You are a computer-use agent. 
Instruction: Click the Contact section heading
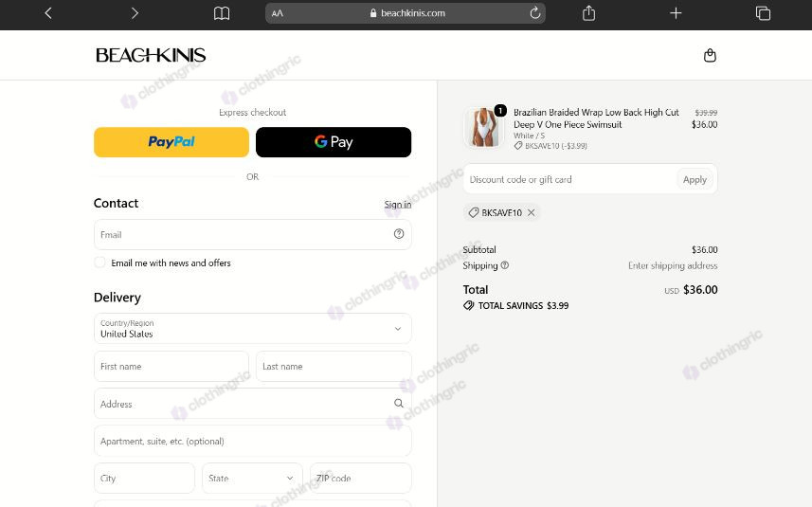pyautogui.click(x=116, y=203)
